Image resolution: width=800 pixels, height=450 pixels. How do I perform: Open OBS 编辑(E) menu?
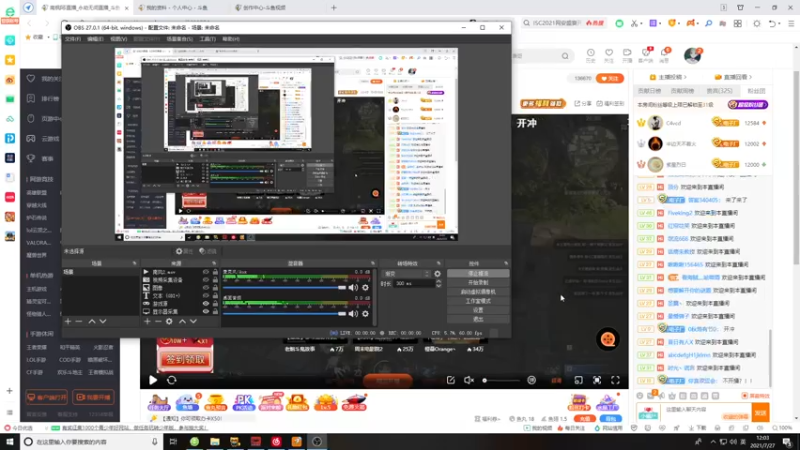pyautogui.click(x=95, y=39)
